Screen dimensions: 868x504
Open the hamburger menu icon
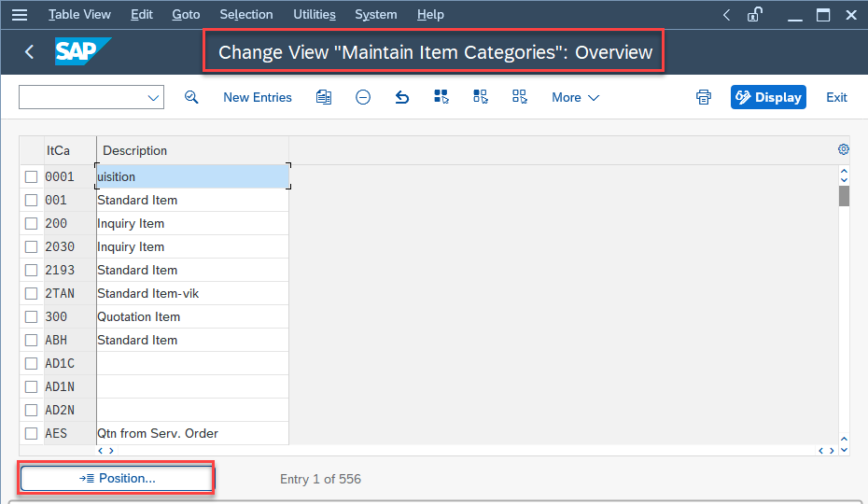[20, 15]
